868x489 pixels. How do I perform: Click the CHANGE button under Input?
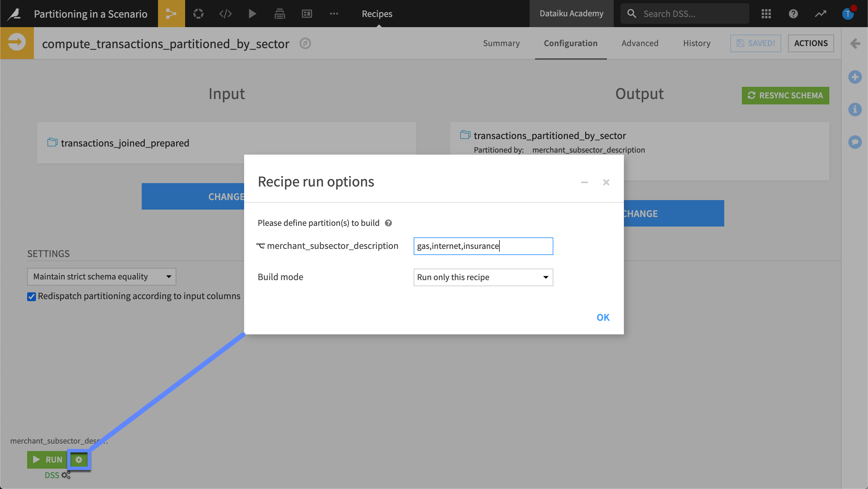193,196
